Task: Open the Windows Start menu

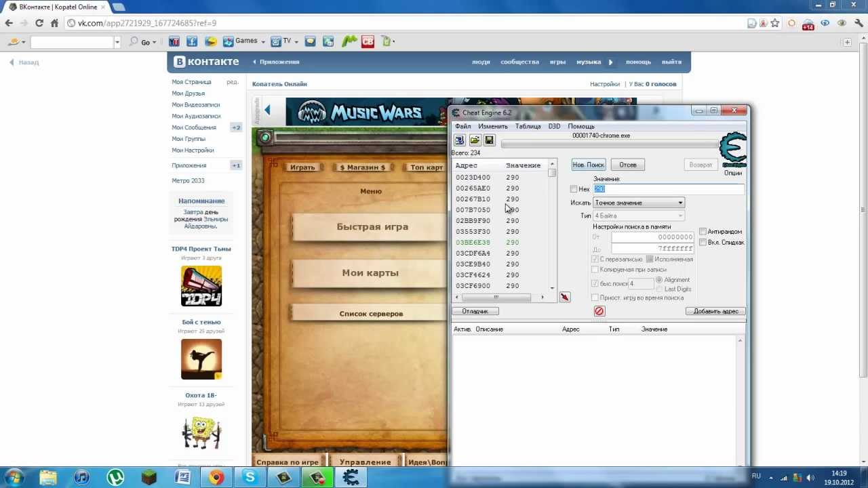Action: point(14,477)
